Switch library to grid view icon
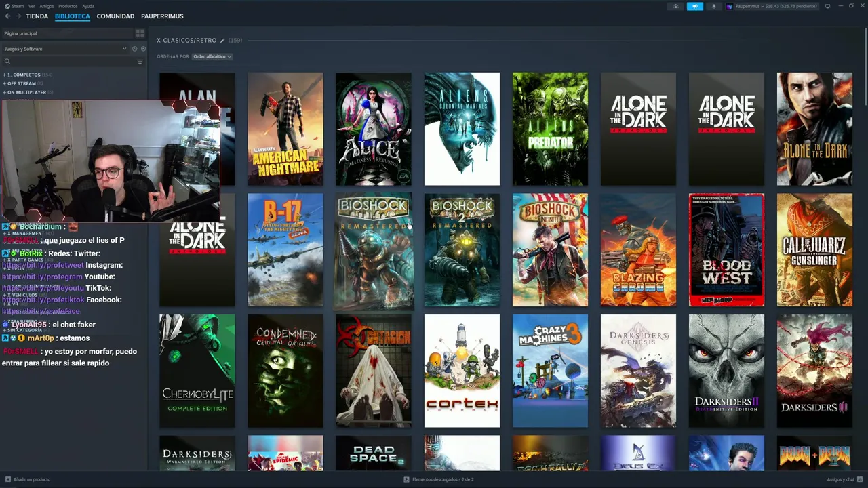The height and width of the screenshot is (488, 868). pyautogui.click(x=140, y=33)
